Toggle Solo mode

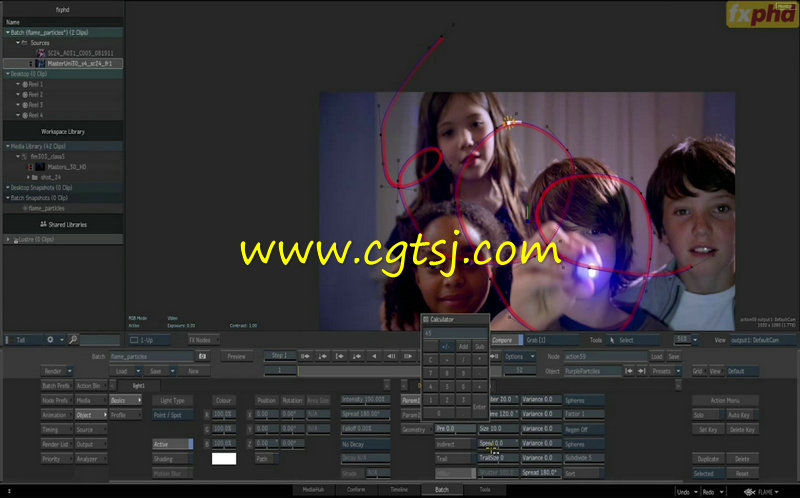[708, 415]
